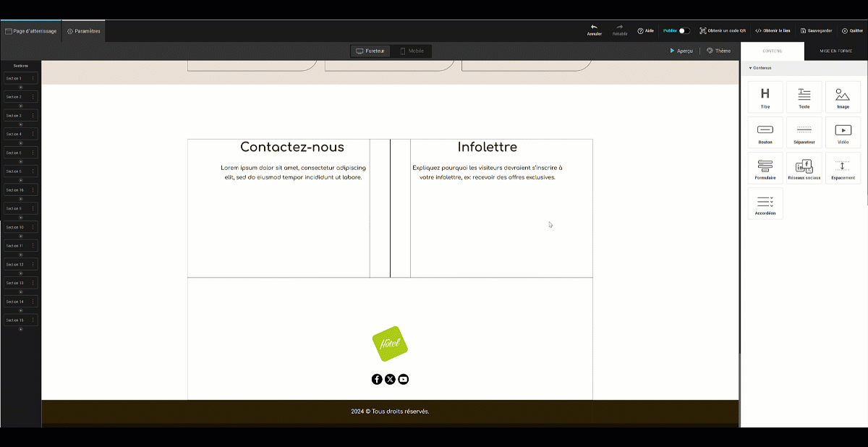The width and height of the screenshot is (868, 447).
Task: Click the Rétablir redo arrow
Action: [x=620, y=30]
